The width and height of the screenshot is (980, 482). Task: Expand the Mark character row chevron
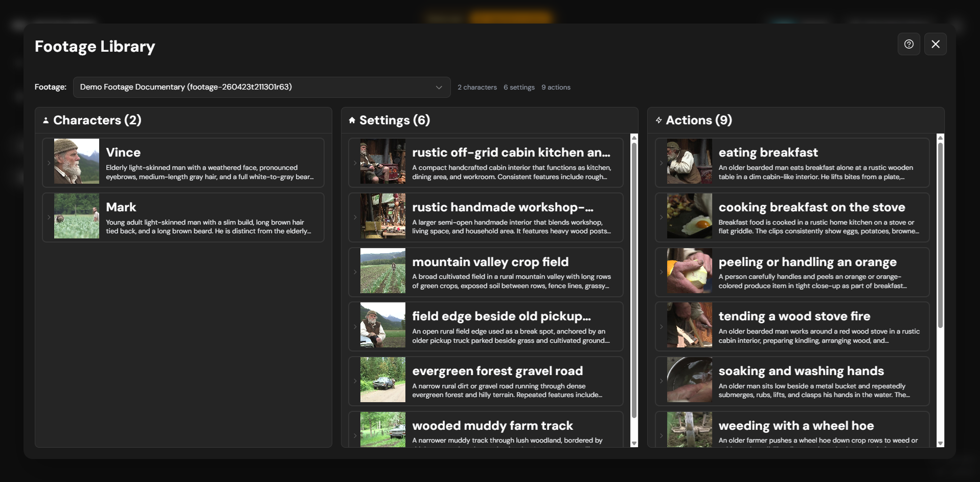49,217
